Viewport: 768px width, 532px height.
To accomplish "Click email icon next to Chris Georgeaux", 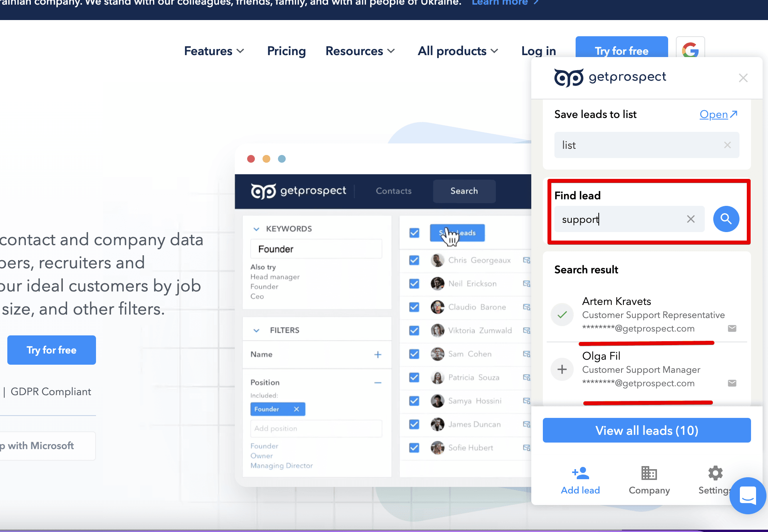I will 527,260.
